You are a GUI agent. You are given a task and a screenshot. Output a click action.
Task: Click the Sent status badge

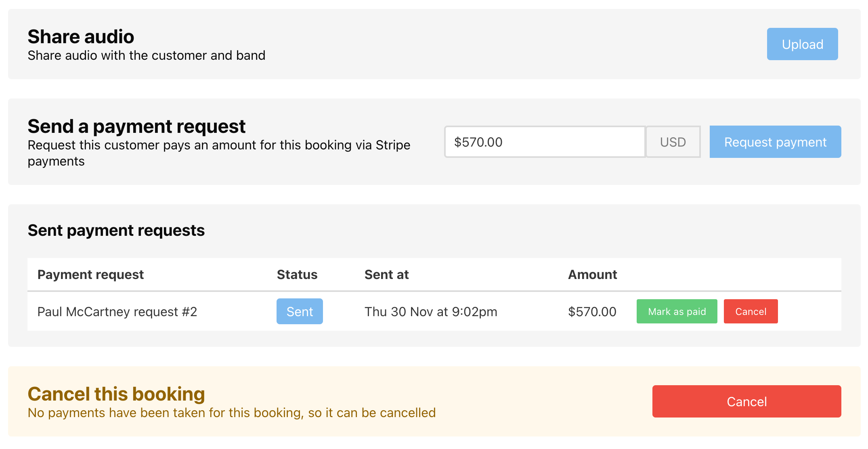click(x=299, y=311)
